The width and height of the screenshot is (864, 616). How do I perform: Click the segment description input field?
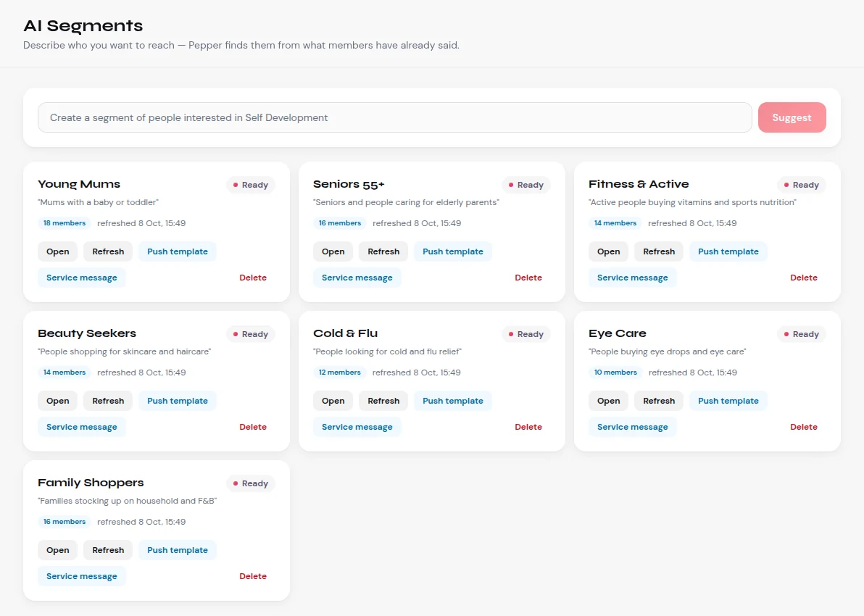(x=394, y=117)
